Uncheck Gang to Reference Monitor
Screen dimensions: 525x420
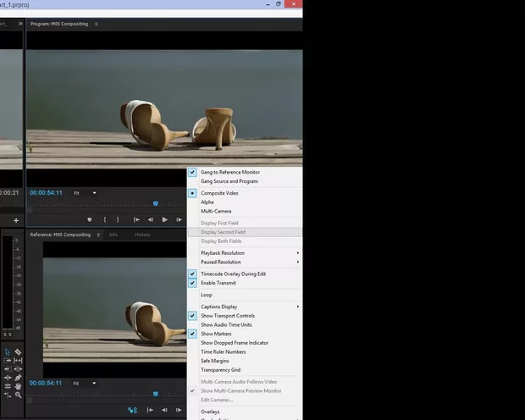tap(229, 172)
